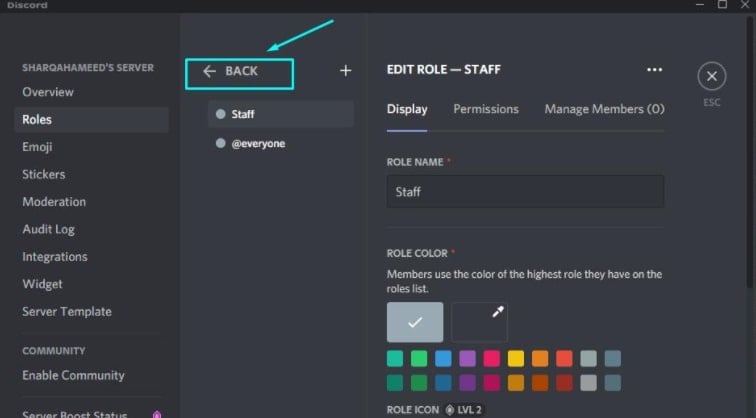The image size is (756, 418).
Task: Pick the gold swatch in bottom row
Action: point(515,383)
